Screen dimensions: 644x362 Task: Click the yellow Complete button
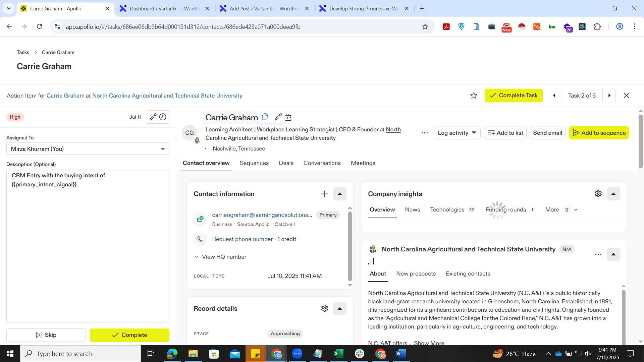tap(129, 335)
